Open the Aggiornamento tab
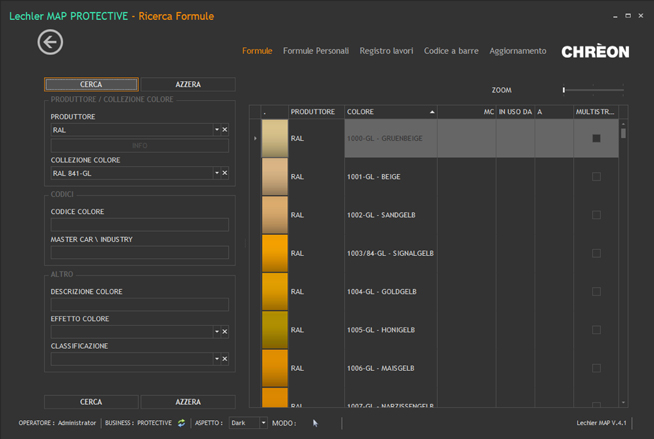The height and width of the screenshot is (439, 654). pyautogui.click(x=518, y=51)
